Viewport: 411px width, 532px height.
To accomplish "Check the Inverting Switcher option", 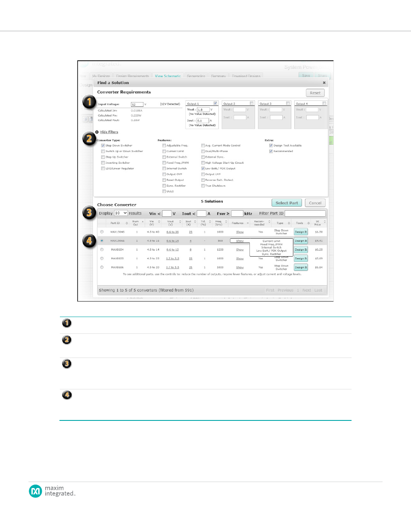I will click(x=103, y=163).
